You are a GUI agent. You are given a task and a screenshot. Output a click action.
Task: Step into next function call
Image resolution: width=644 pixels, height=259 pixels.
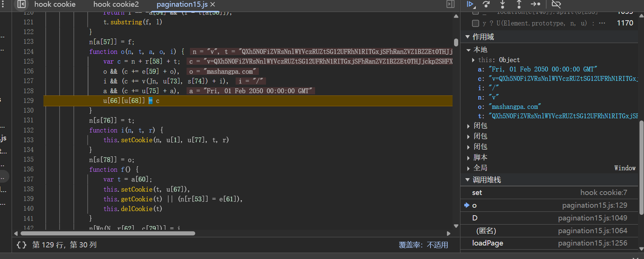[x=503, y=4]
